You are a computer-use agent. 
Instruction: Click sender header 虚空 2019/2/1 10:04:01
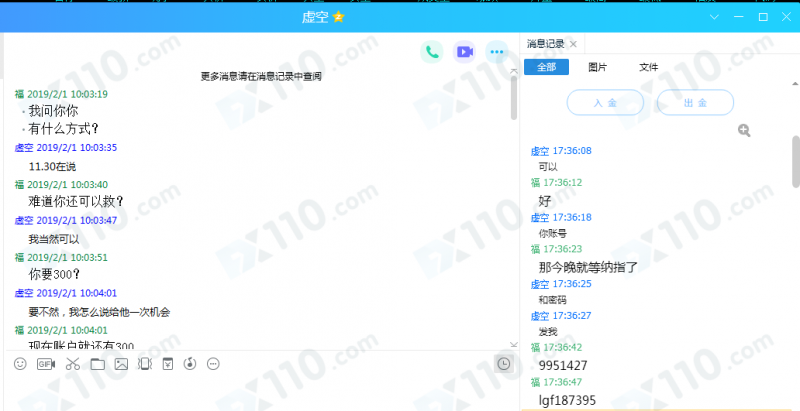(66, 293)
